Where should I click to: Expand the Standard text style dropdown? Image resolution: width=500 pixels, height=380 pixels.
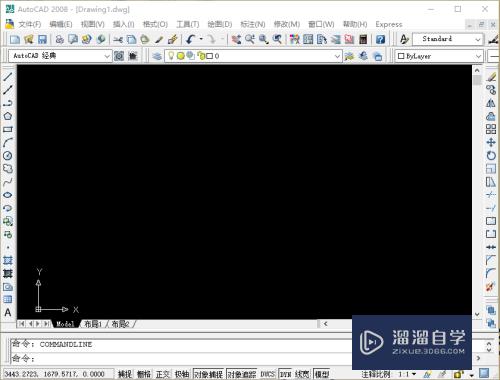point(478,39)
